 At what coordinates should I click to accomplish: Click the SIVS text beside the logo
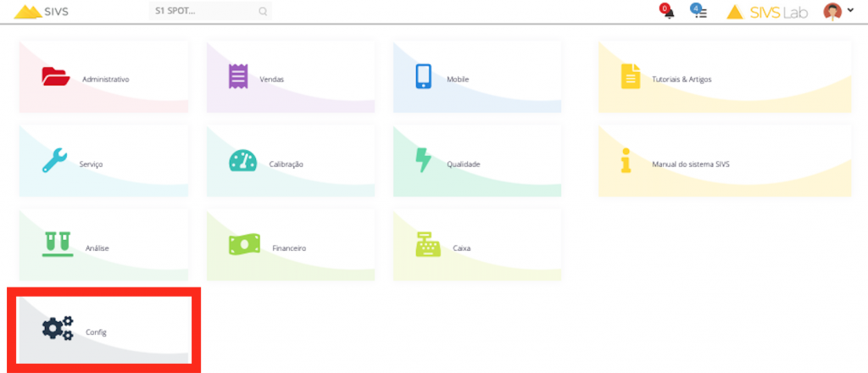57,12
